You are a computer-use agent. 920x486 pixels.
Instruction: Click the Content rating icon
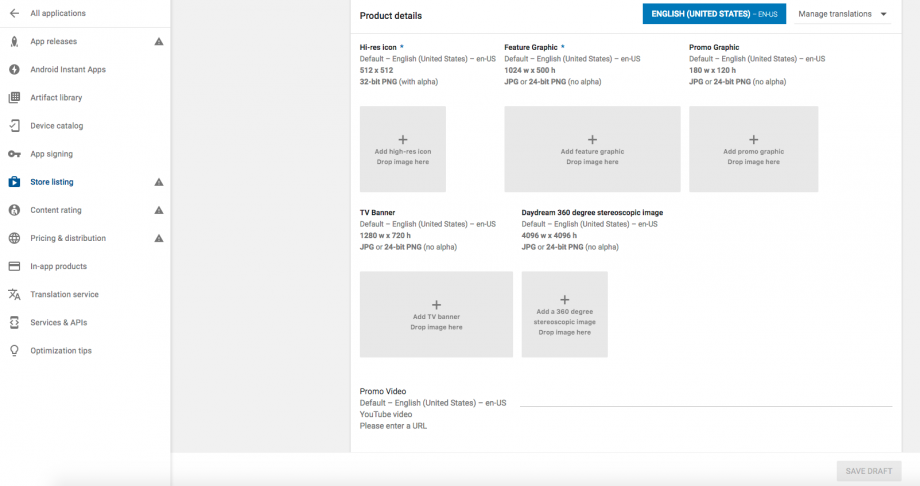click(14, 210)
